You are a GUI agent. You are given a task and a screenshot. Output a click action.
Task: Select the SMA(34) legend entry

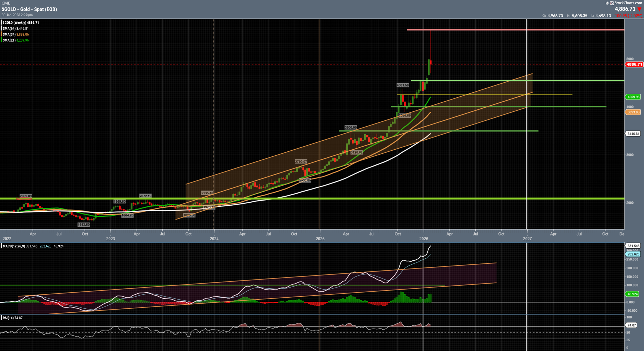click(15, 35)
